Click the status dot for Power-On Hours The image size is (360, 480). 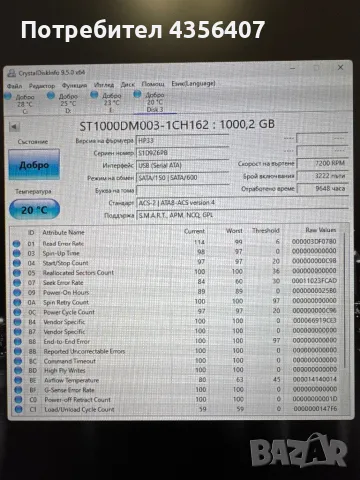17,293
